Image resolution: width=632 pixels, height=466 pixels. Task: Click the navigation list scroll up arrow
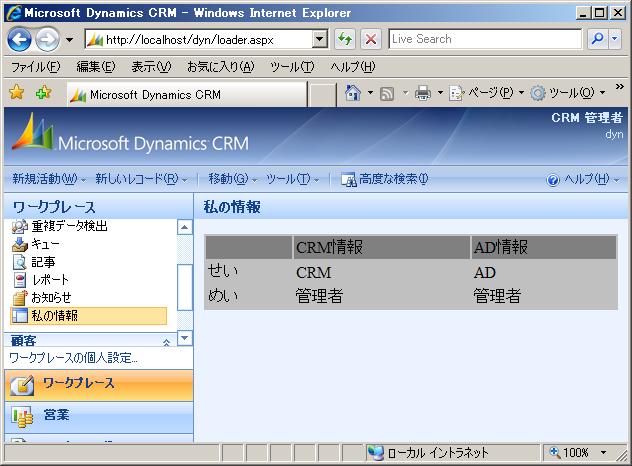[185, 227]
